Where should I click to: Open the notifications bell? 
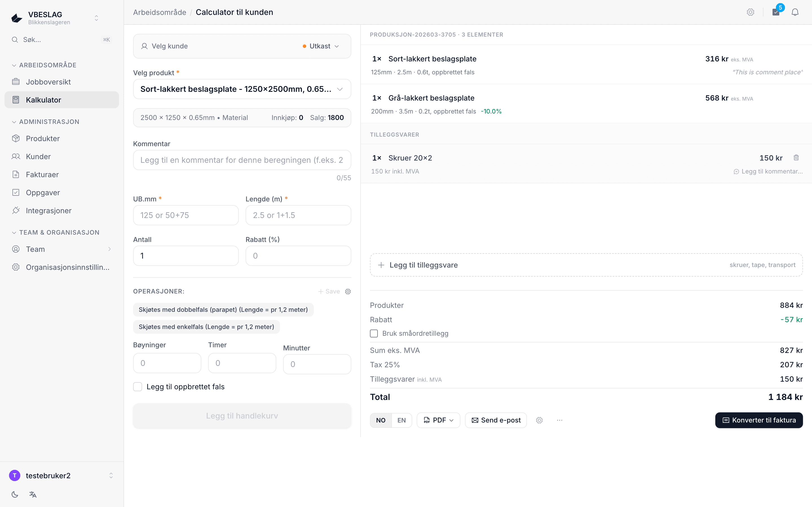point(795,12)
